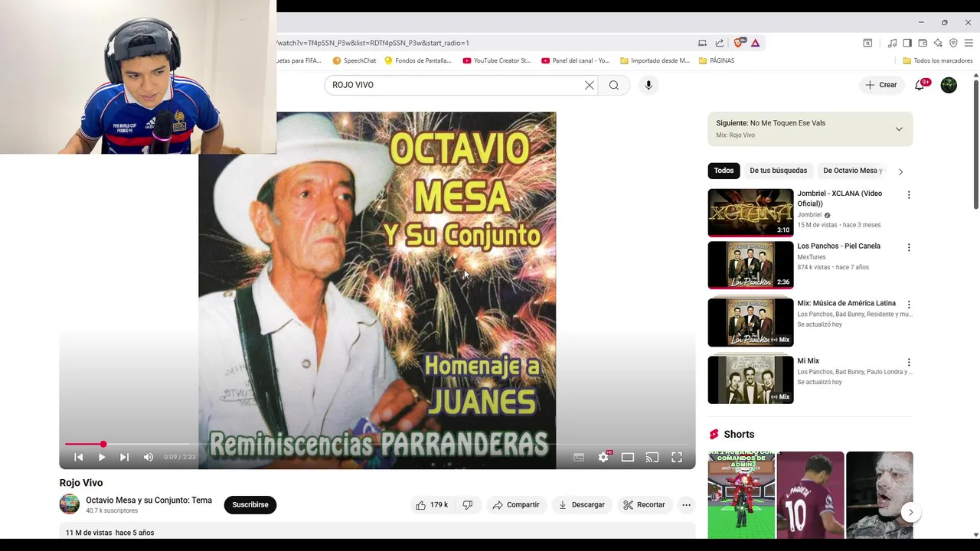
Task: Open video player settings gear
Action: tap(603, 457)
